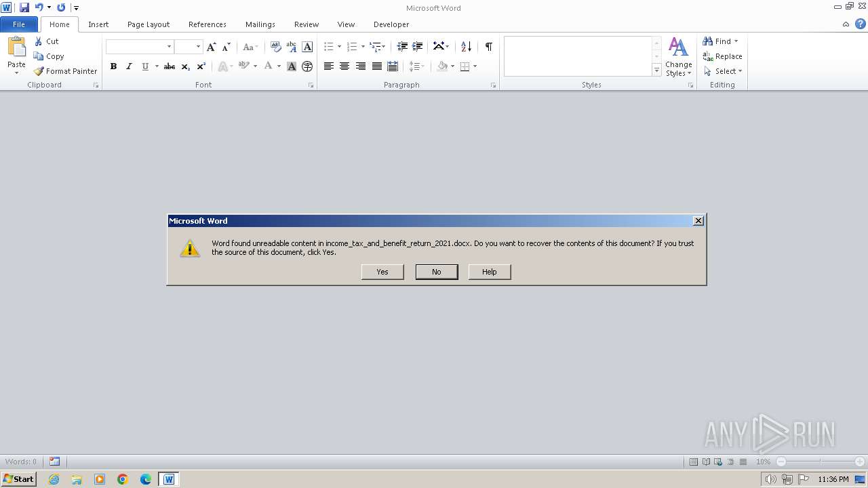
Task: Click the Increase Indent icon
Action: [x=418, y=47]
